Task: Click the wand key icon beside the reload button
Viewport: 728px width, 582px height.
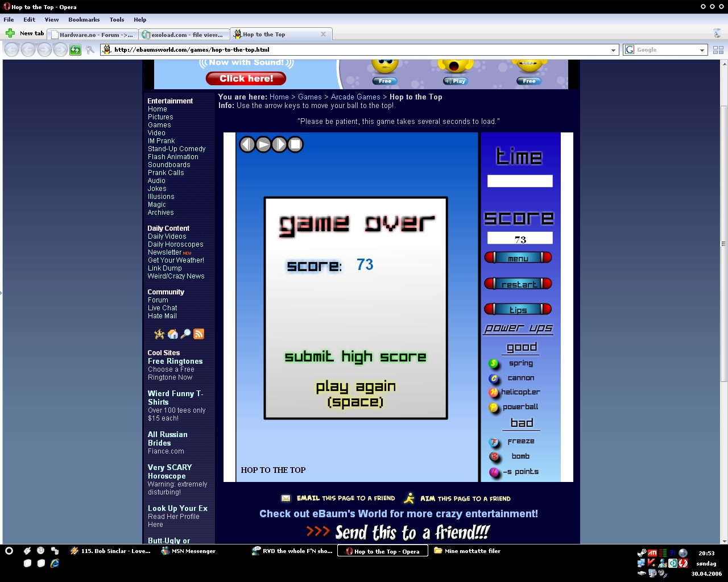Action: point(90,50)
